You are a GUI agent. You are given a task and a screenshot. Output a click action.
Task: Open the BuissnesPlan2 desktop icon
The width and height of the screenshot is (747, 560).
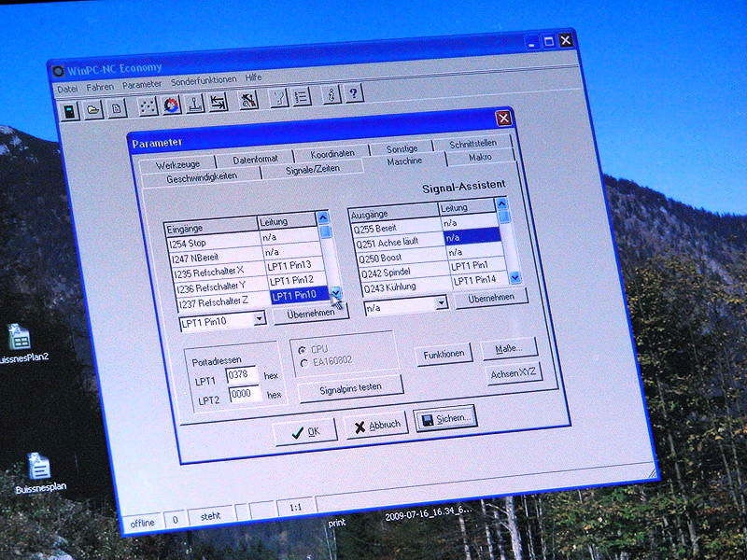click(21, 343)
